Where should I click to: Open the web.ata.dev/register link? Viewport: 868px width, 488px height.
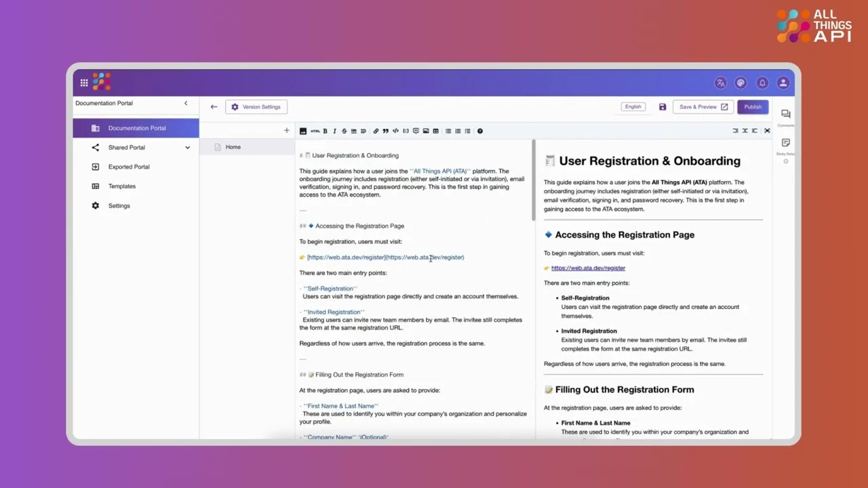(x=588, y=268)
